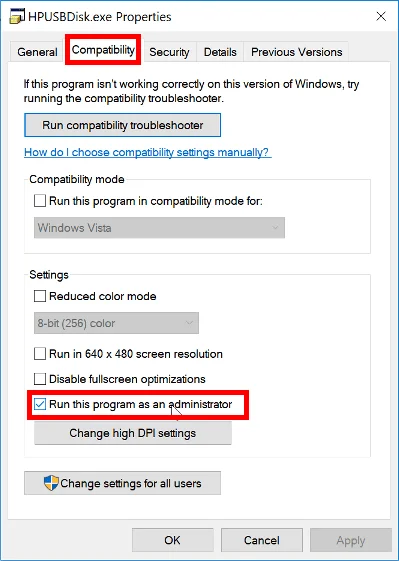The height and width of the screenshot is (561, 399).
Task: Select the Details tab
Action: pos(220,52)
